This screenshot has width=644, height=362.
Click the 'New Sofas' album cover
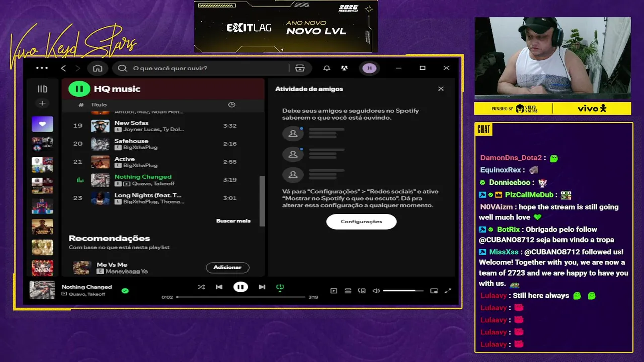(x=100, y=126)
